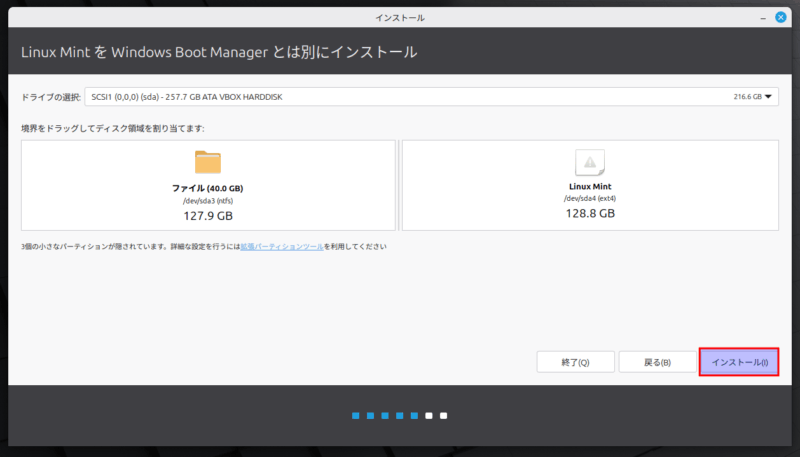
Task: Click the 128.8 GB size label
Action: (x=589, y=214)
